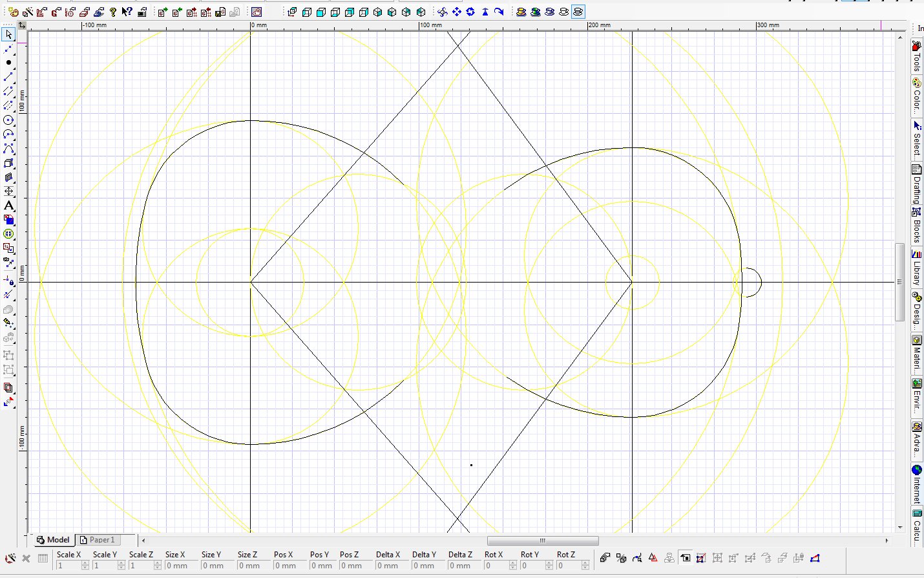
Task: Click the Scale X input field
Action: tap(68, 566)
